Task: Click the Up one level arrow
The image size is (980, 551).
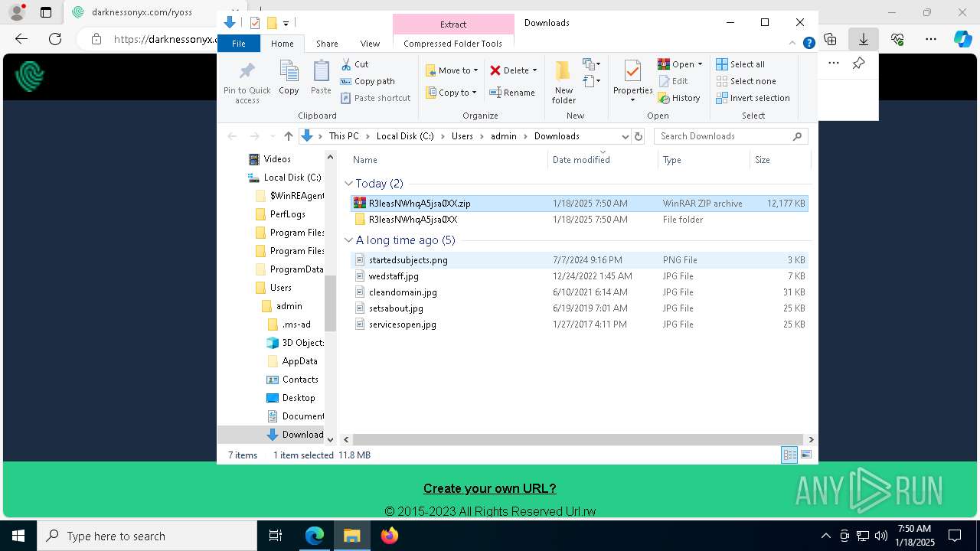Action: point(288,136)
